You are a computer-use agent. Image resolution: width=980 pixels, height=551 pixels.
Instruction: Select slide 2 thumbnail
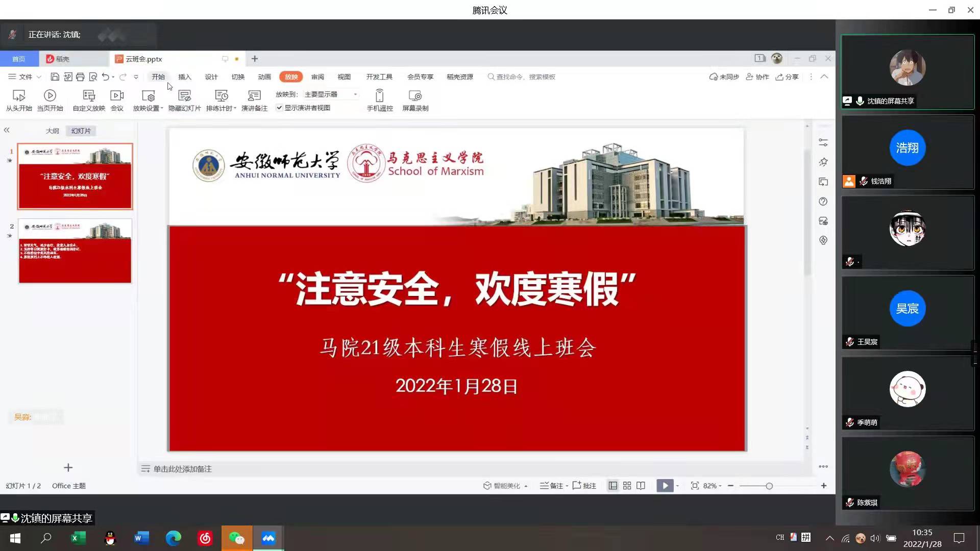tap(75, 251)
